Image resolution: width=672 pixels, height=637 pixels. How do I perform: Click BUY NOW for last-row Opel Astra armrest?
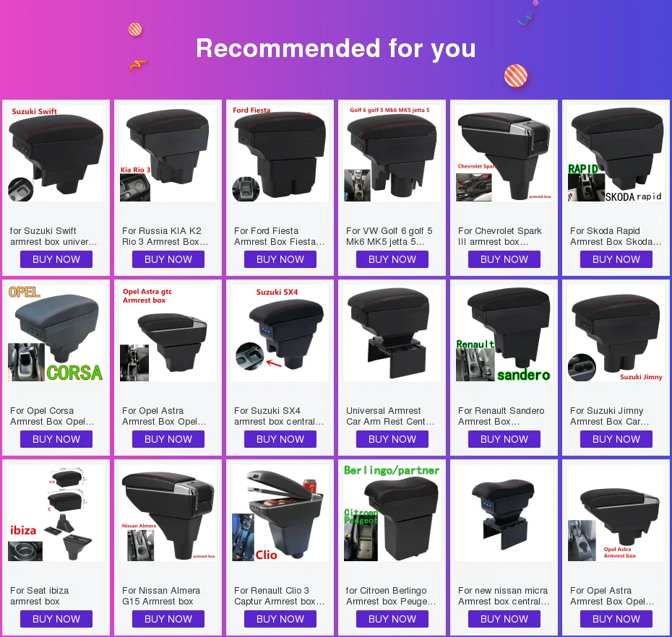coord(616,619)
